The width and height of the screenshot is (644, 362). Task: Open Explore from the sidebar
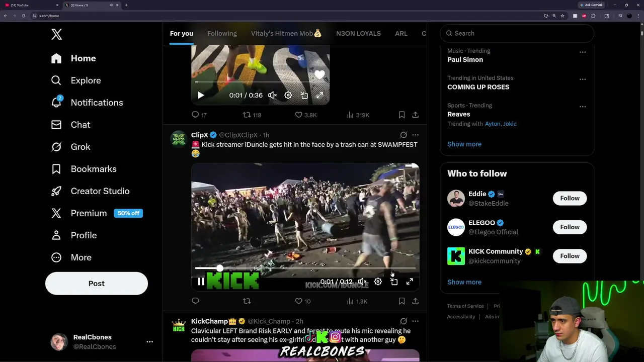click(x=76, y=80)
